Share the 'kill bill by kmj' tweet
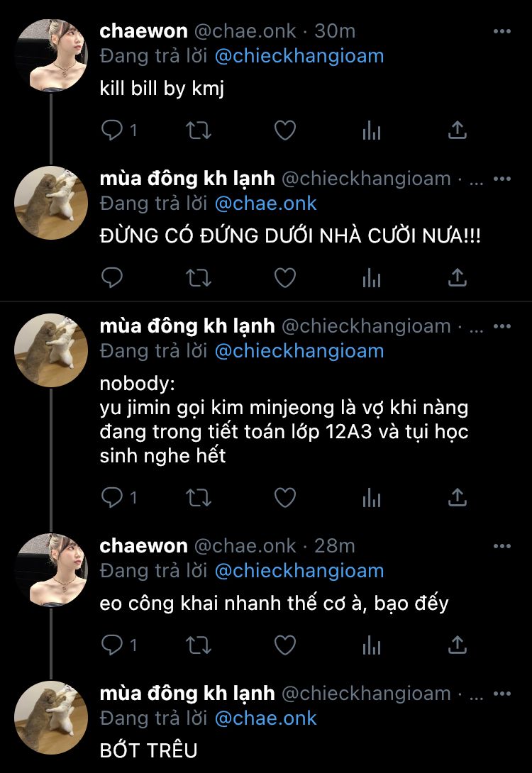 pos(458,130)
